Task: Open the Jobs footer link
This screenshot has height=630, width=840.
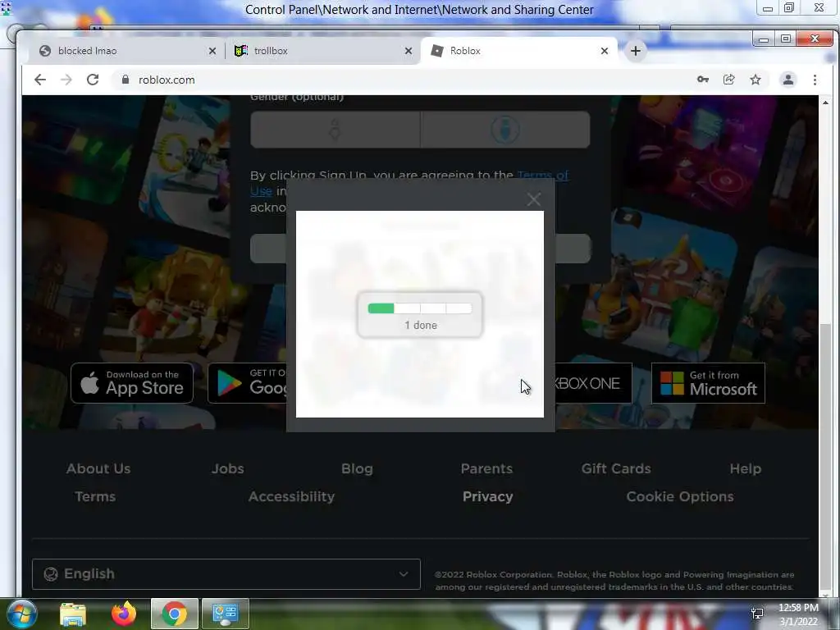Action: (228, 468)
